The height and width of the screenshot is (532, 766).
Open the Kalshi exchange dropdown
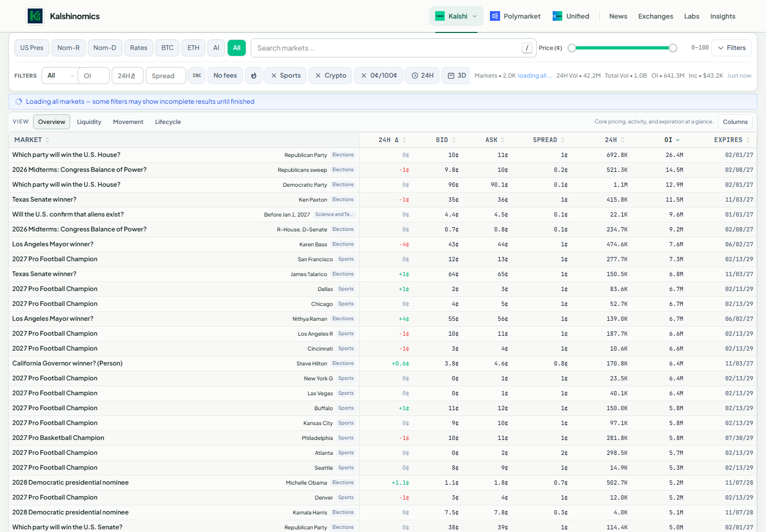tap(456, 16)
